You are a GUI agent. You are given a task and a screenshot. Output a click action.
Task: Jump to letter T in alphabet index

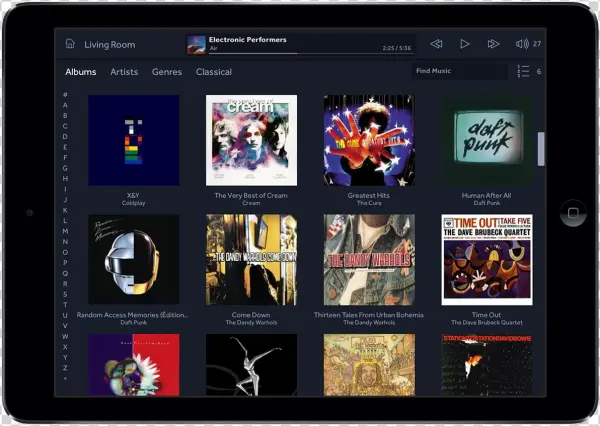[65, 304]
